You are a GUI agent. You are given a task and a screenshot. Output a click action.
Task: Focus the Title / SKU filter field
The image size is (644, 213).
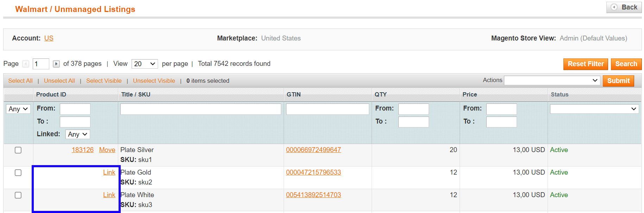(x=201, y=109)
